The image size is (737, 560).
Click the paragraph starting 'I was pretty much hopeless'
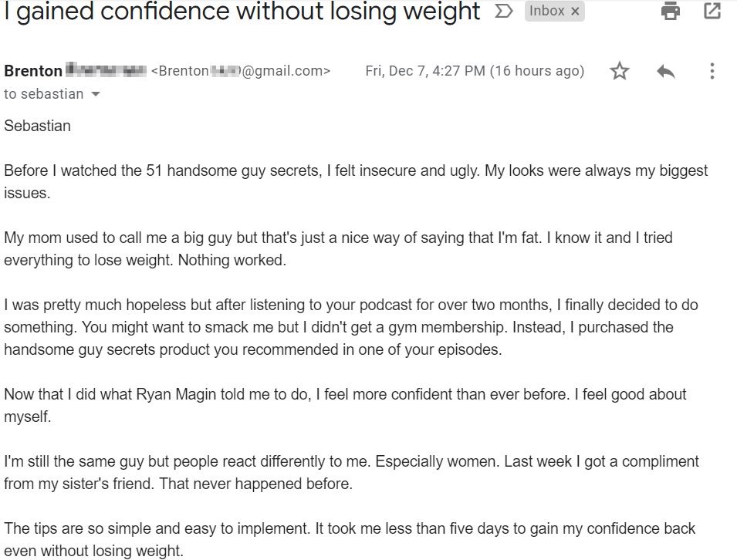click(x=350, y=327)
